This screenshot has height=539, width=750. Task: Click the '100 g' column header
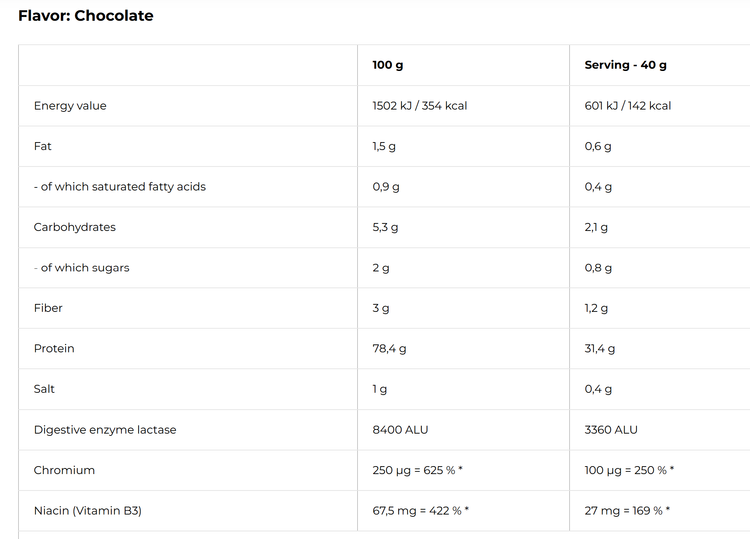[x=388, y=65]
